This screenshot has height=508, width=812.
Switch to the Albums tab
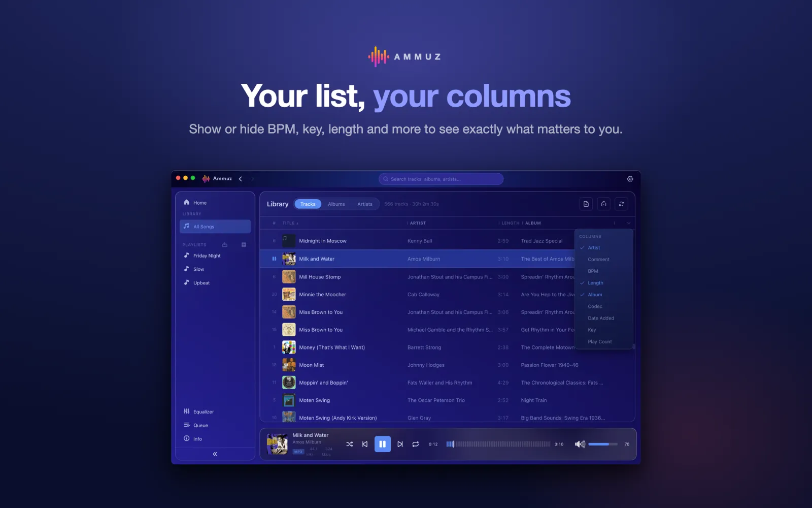click(336, 204)
